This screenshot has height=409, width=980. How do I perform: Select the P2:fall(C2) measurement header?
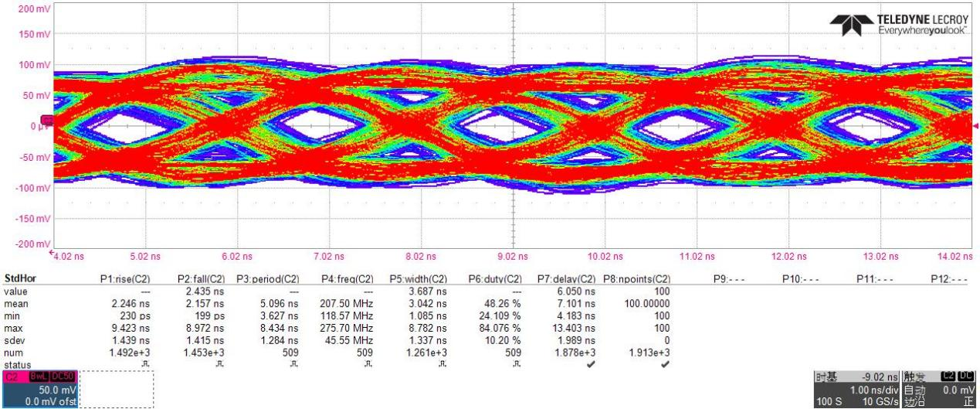(202, 278)
